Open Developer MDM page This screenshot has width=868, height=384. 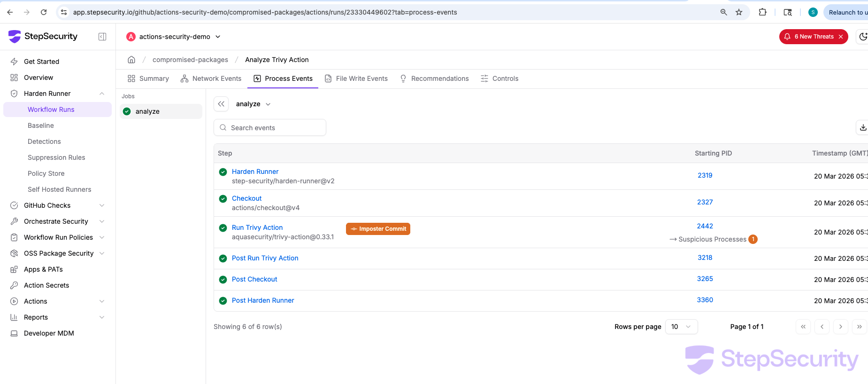coord(49,333)
